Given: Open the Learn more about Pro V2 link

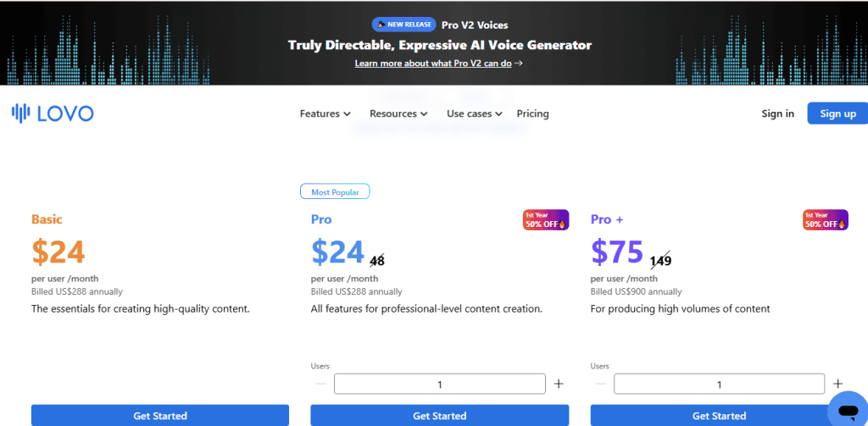Looking at the screenshot, I should [438, 63].
